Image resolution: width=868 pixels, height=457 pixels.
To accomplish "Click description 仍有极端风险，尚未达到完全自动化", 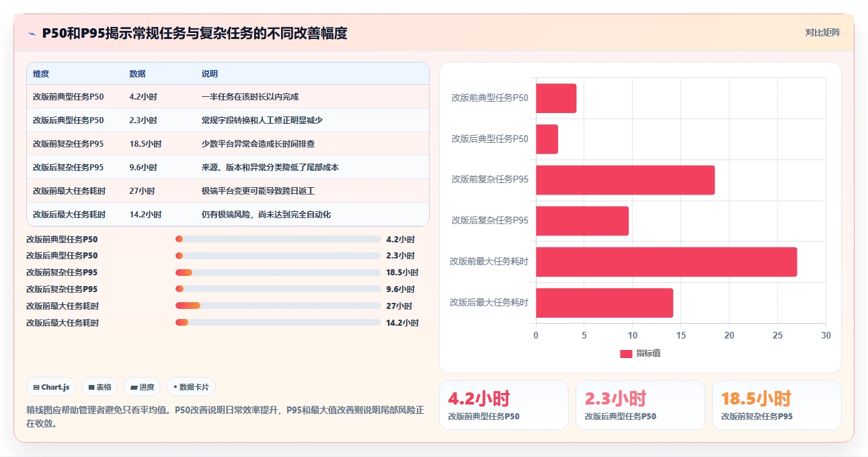I will (x=266, y=215).
